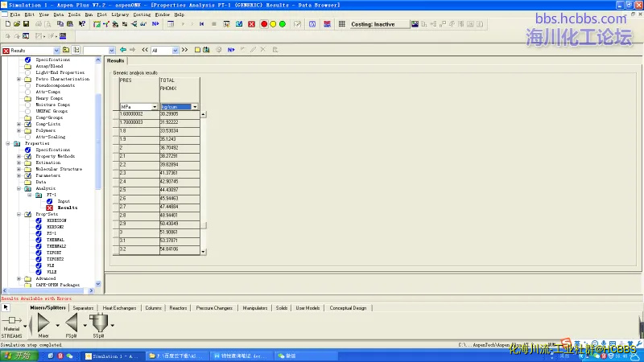Open the Results form selector dropdown
Screen dimensions: 644x362
tap(56, 51)
